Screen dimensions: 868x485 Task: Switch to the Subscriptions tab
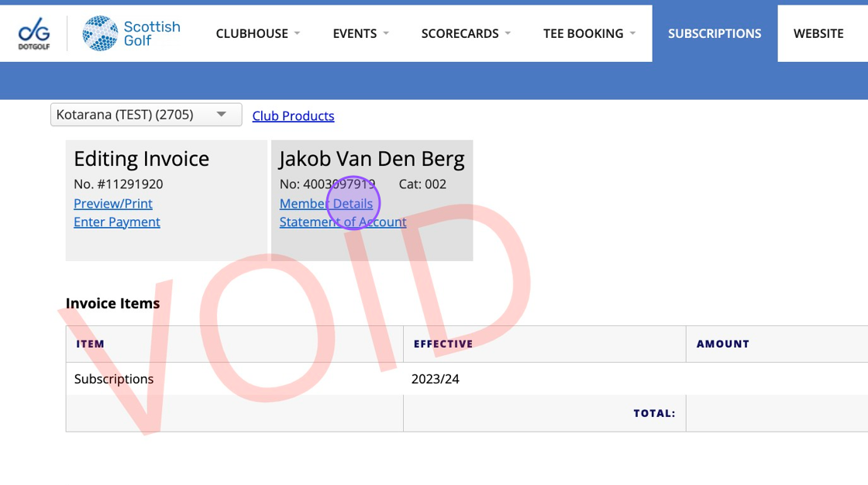click(x=714, y=33)
